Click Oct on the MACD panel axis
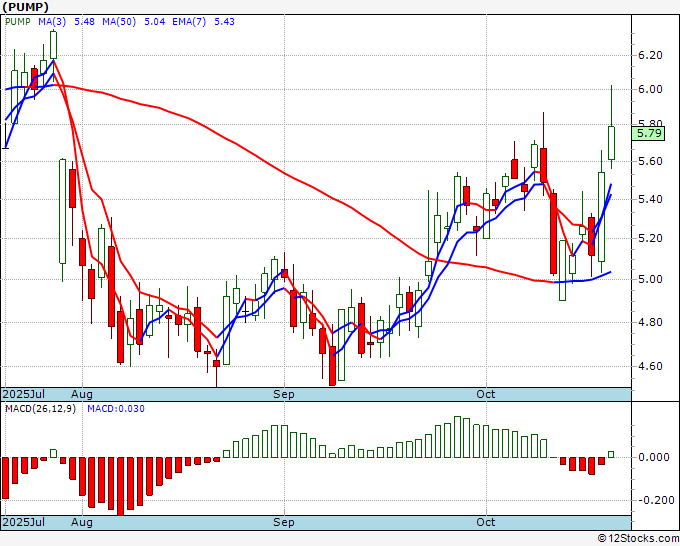 [486, 522]
